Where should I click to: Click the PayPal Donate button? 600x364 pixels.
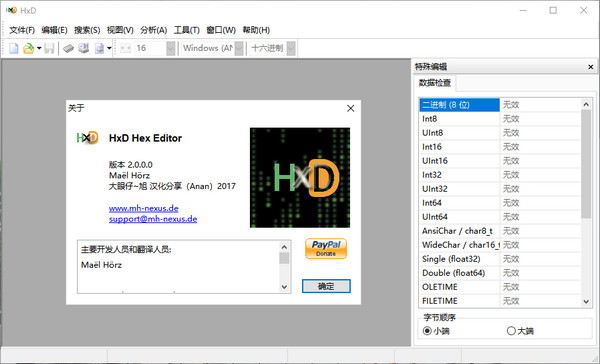pos(326,249)
